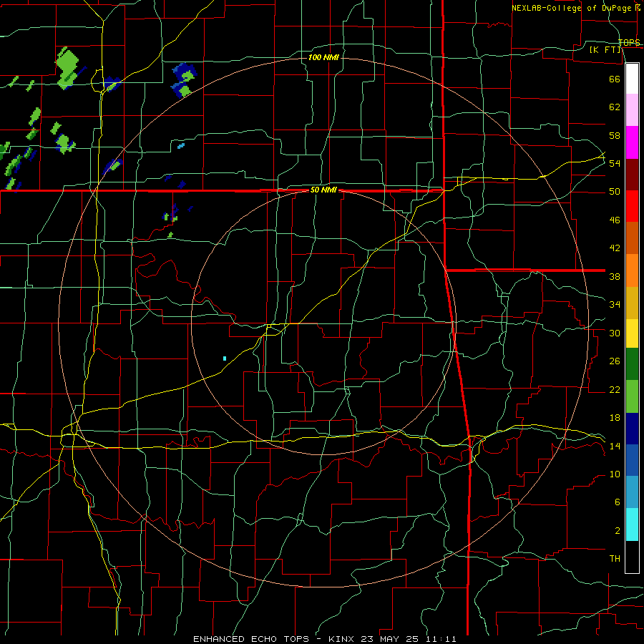
Task: Choose the dark maroon legend color band
Action: [x=632, y=175]
